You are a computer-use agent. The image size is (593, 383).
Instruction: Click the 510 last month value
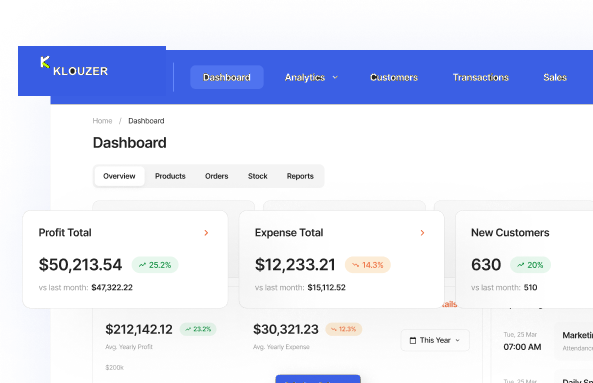pyautogui.click(x=531, y=288)
